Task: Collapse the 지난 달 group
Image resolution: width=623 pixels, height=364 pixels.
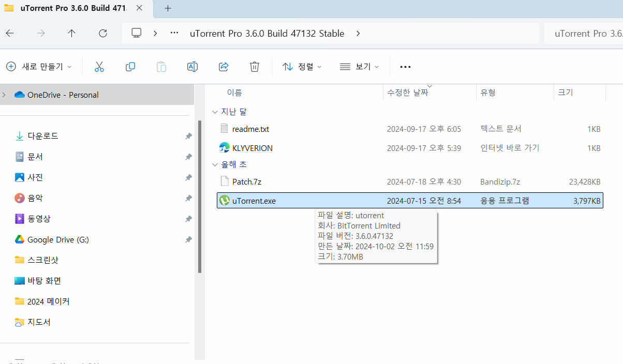Action: click(x=215, y=112)
